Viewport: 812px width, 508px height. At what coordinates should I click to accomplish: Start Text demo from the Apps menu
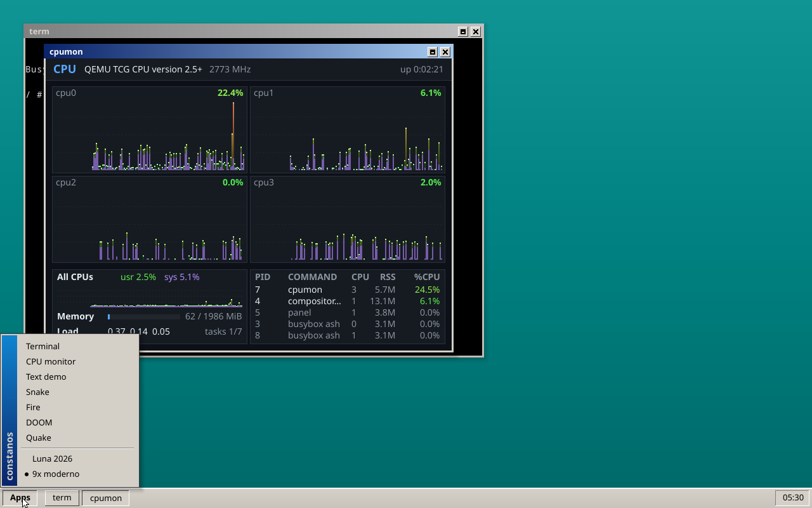[77, 377]
